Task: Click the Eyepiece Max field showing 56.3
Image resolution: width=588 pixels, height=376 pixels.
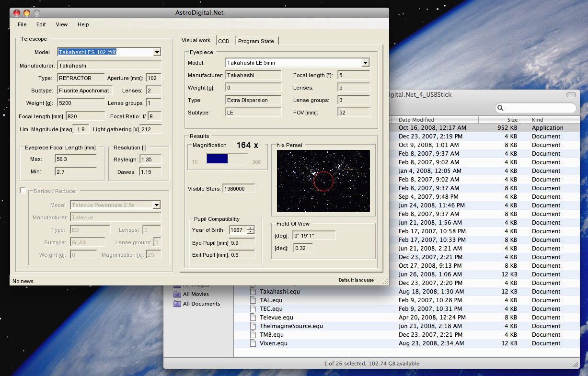Action: click(x=76, y=159)
